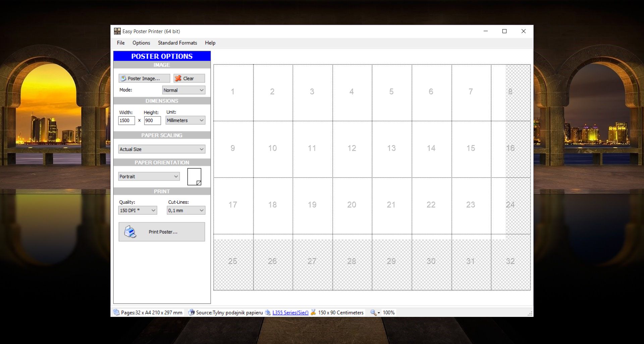
Task: Open the Options menu
Action: (x=141, y=43)
